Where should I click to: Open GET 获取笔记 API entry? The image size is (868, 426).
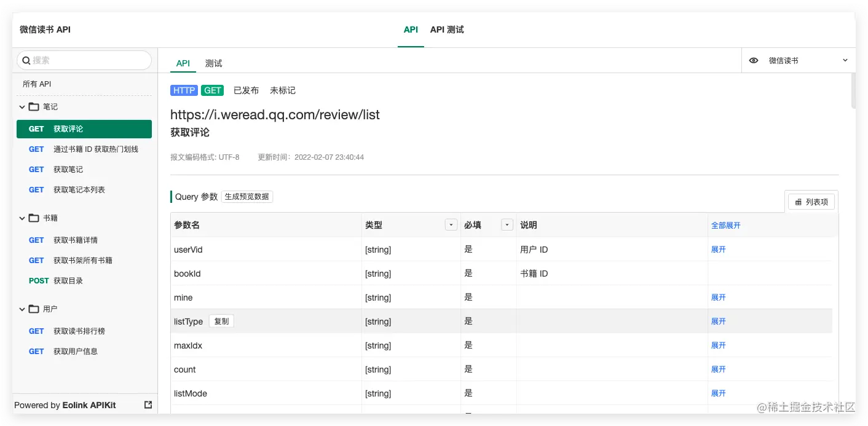pyautogui.click(x=84, y=170)
